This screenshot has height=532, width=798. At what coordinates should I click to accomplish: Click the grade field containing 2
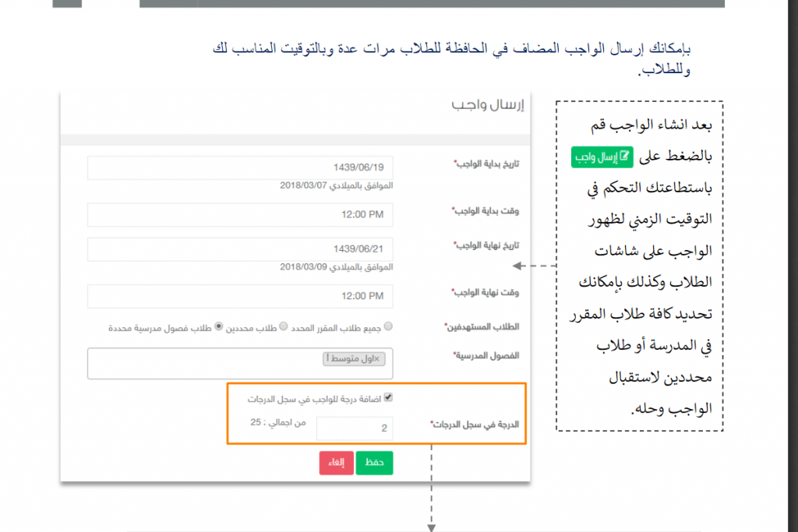coord(355,428)
